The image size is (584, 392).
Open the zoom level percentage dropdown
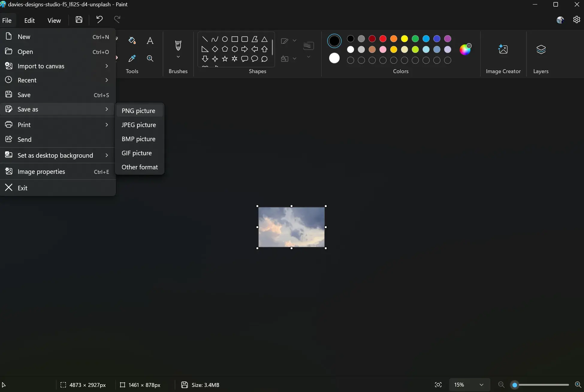(469, 385)
